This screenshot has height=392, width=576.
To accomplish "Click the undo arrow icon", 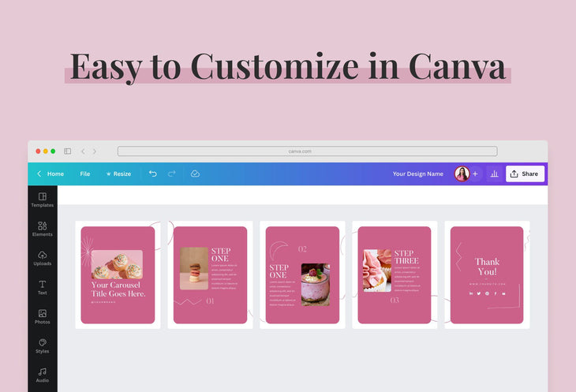I will (x=153, y=174).
